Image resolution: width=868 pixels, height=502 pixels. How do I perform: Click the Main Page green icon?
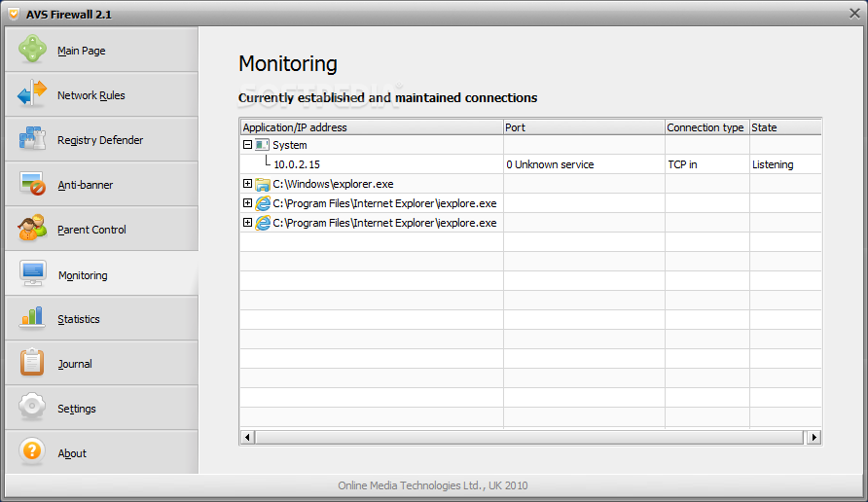tap(33, 50)
